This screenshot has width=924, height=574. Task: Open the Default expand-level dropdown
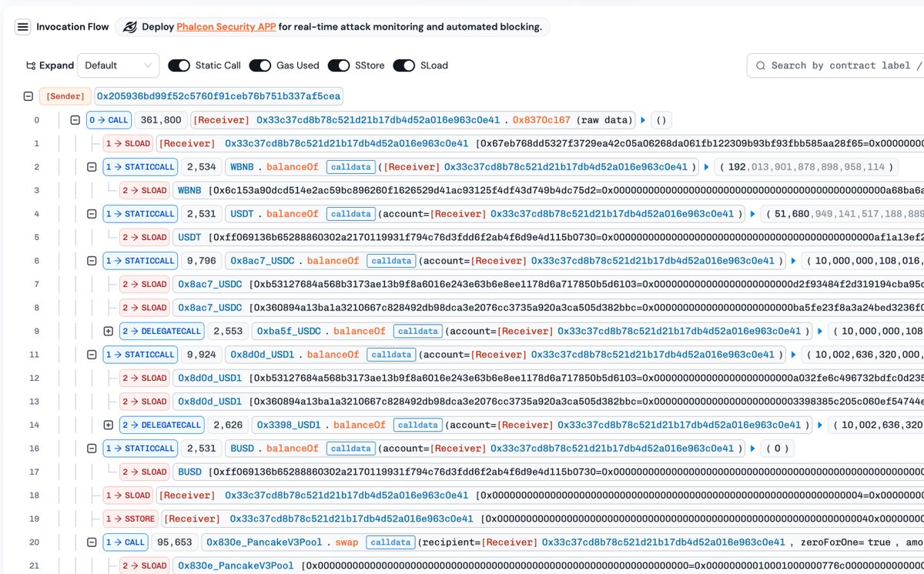118,65
